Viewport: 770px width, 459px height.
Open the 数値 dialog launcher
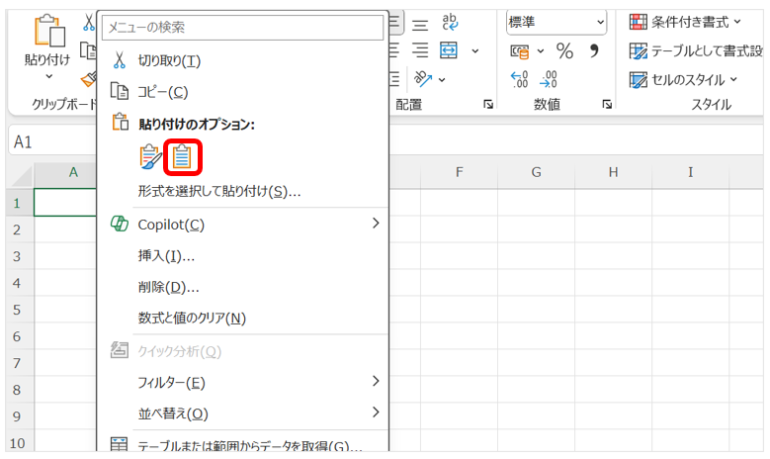(x=607, y=104)
